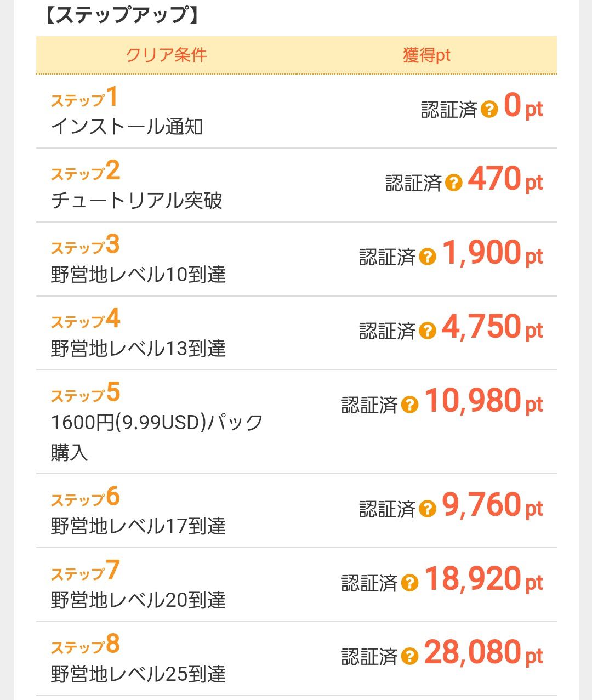
Task: Click the help icon beside step 1's 0 pt
Action: point(489,110)
